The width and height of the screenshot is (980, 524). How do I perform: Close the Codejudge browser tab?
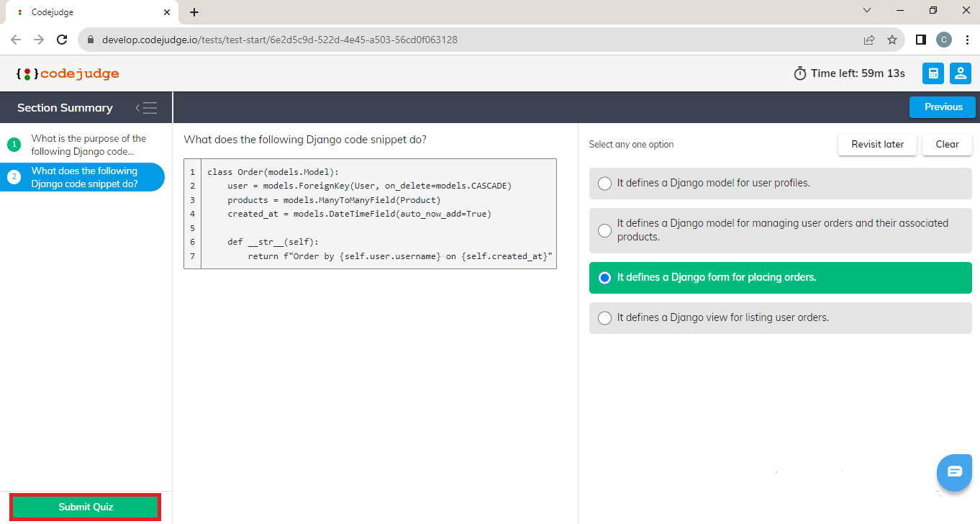(167, 12)
